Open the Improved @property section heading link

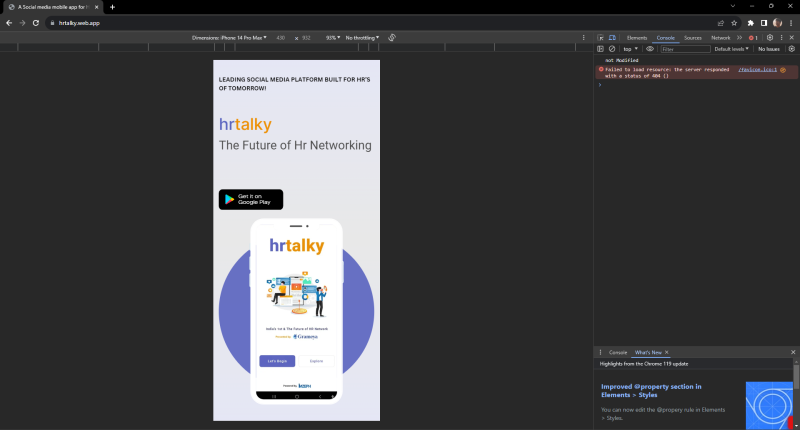point(651,391)
